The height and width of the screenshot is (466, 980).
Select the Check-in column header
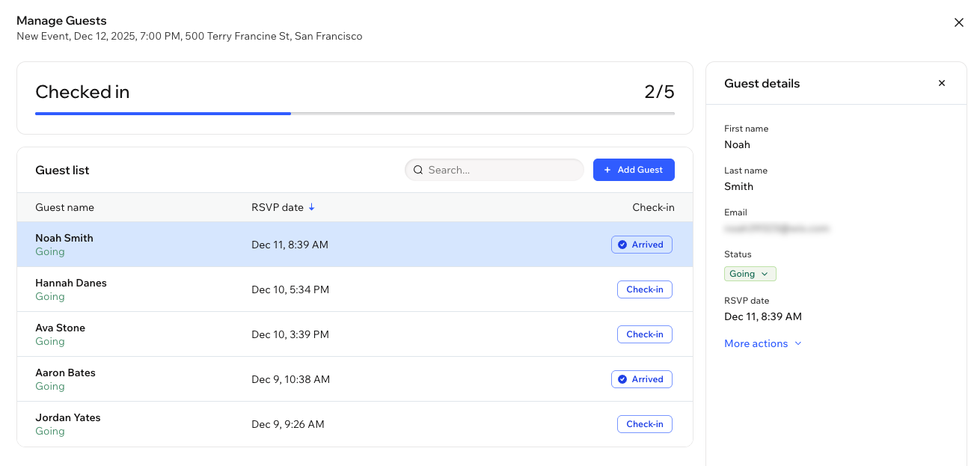pyautogui.click(x=653, y=207)
